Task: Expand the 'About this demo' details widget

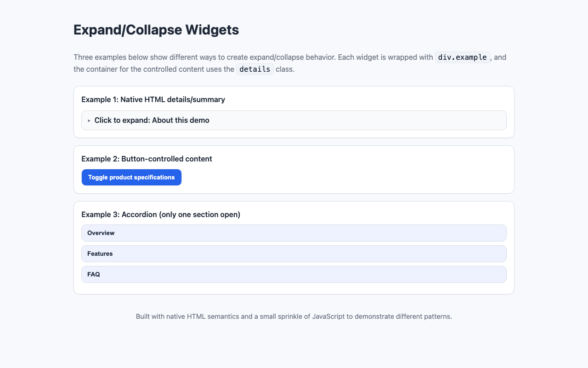Action: pos(152,120)
